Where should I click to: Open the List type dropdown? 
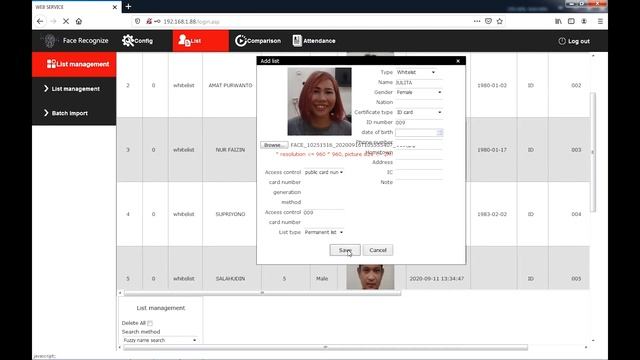pos(324,232)
